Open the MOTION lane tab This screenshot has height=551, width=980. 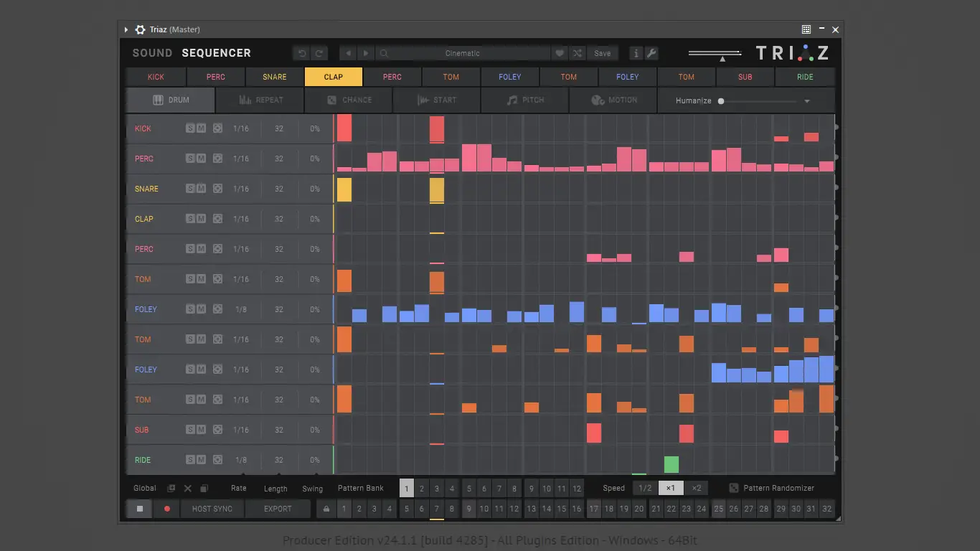click(613, 100)
